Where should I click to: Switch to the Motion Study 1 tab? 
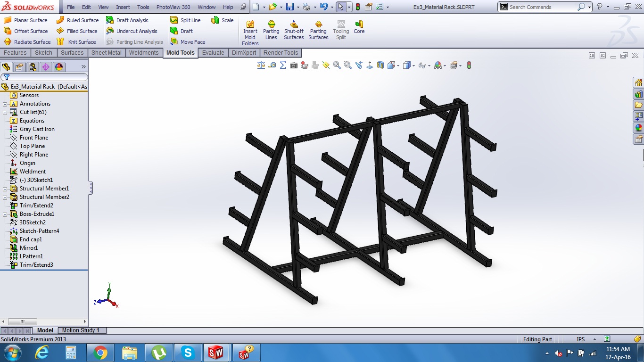point(81,330)
